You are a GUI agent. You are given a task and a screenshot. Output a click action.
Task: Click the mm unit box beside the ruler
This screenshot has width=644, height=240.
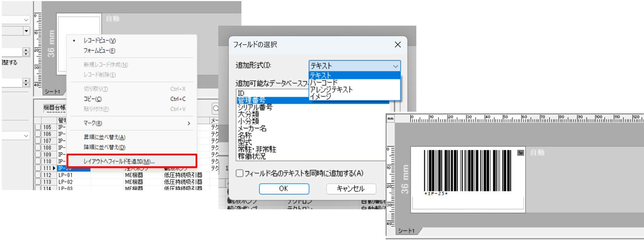(390, 119)
